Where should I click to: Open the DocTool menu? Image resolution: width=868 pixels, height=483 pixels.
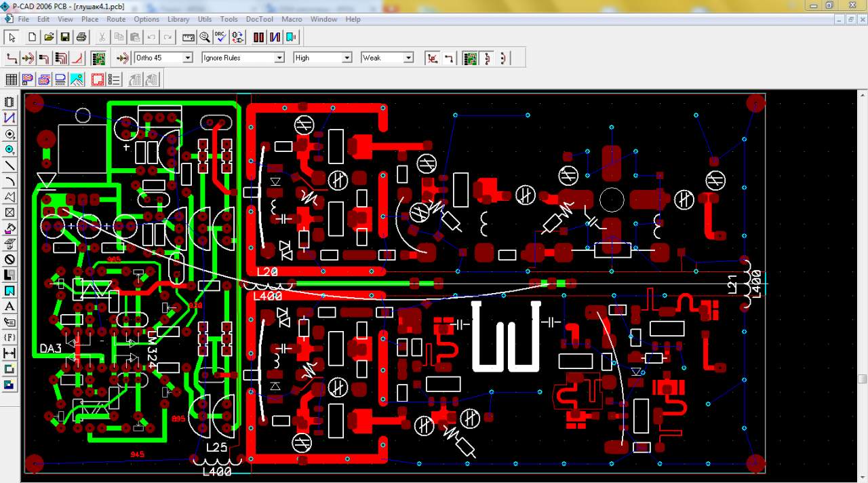click(x=259, y=19)
